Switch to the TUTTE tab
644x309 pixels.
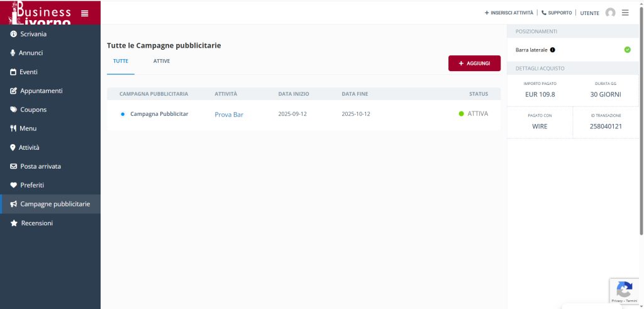coord(121,61)
